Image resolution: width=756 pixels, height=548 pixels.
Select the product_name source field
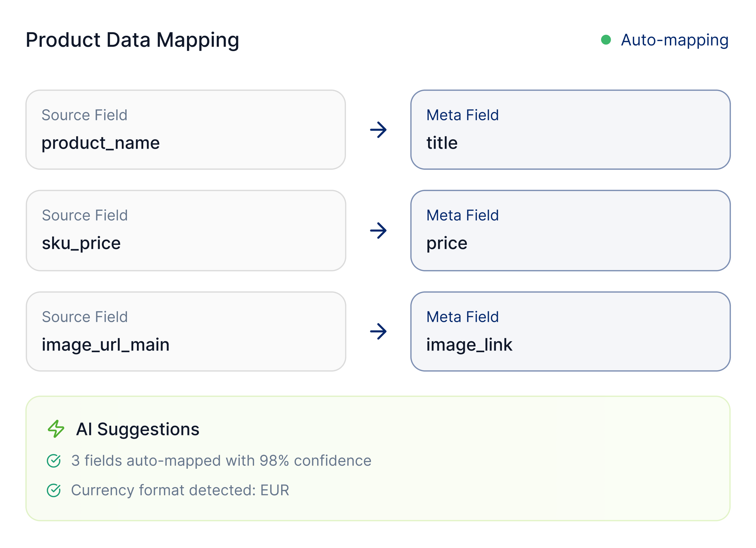186,130
